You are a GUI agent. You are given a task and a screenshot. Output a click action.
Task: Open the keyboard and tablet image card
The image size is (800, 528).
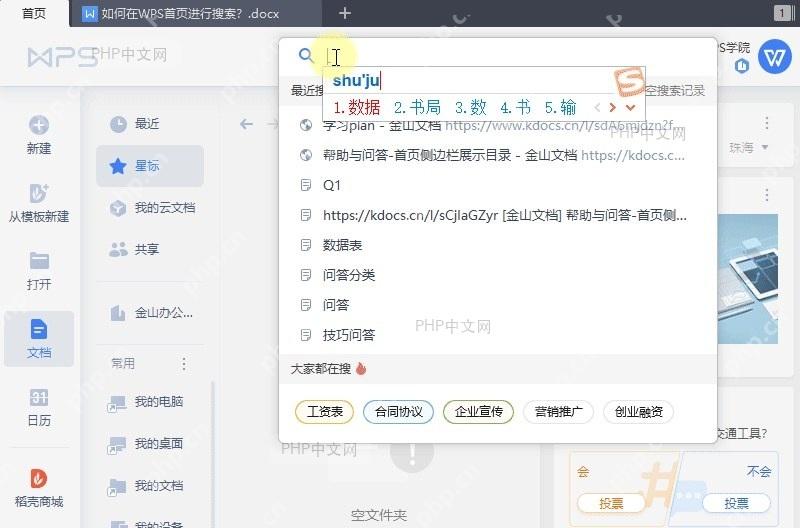coord(747,279)
